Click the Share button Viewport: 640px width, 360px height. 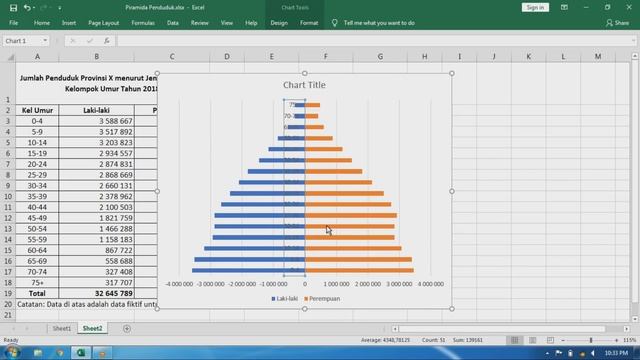[x=618, y=23]
